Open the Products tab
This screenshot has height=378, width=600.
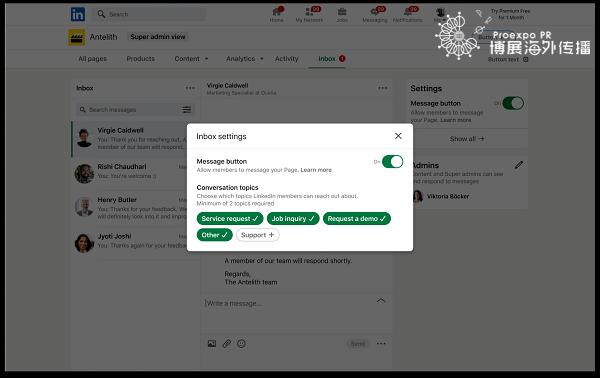tap(140, 59)
